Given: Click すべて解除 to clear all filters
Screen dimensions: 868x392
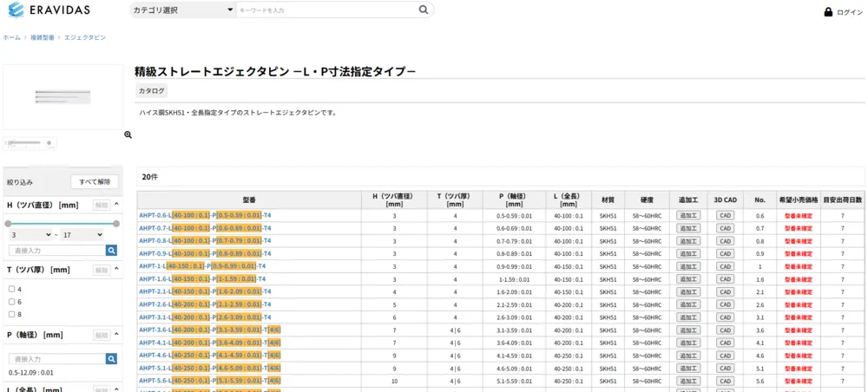Looking at the screenshot, I should [94, 182].
